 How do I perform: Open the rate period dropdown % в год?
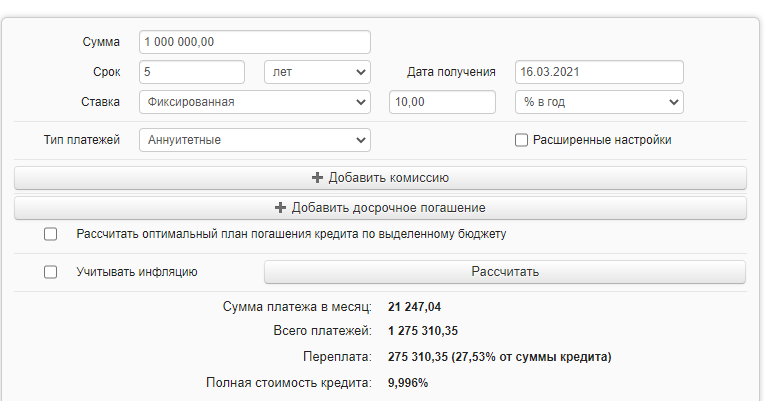(x=598, y=102)
